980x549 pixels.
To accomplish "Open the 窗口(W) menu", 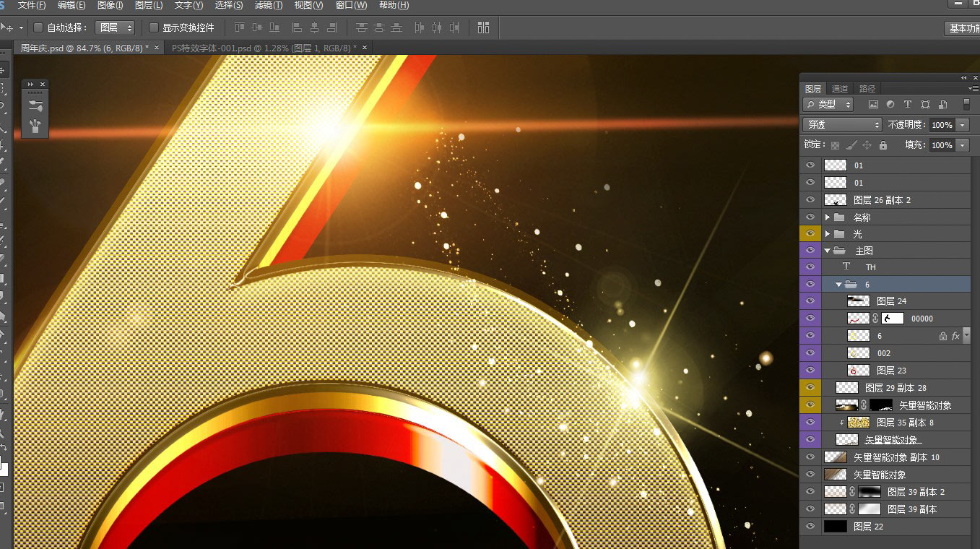I will (x=351, y=5).
